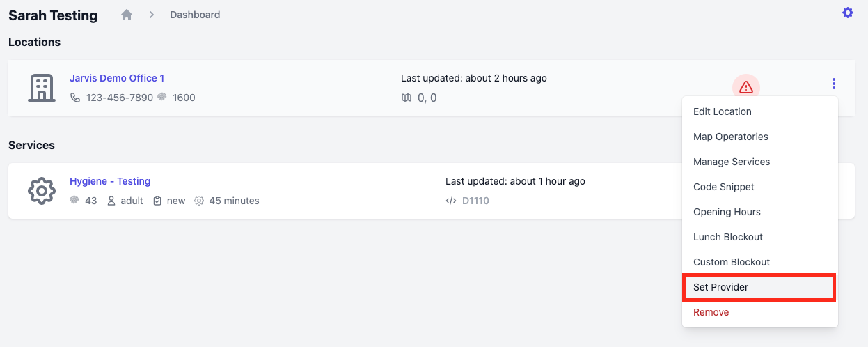Click the breadcrumb chevron separator
This screenshot has height=347, width=868.
click(151, 15)
